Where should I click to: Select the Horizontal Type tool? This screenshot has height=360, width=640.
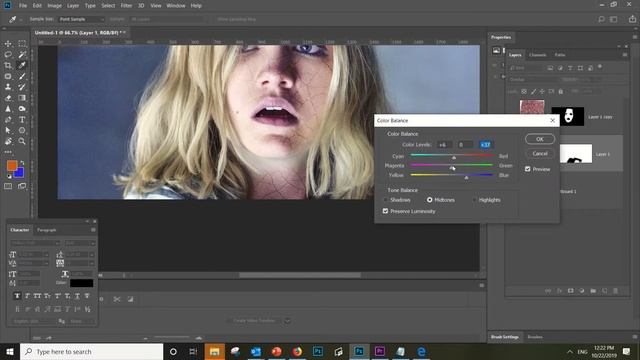[x=22, y=120]
